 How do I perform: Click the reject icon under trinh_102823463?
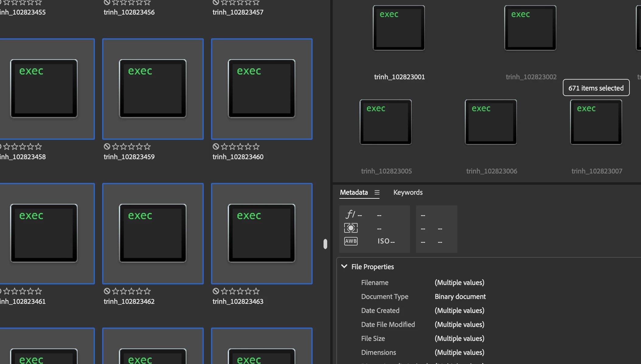tap(216, 291)
